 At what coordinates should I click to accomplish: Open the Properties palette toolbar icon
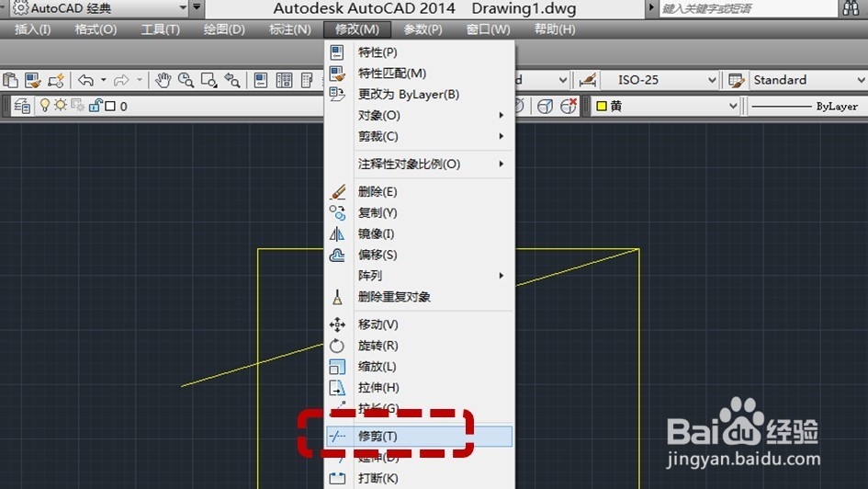(261, 80)
